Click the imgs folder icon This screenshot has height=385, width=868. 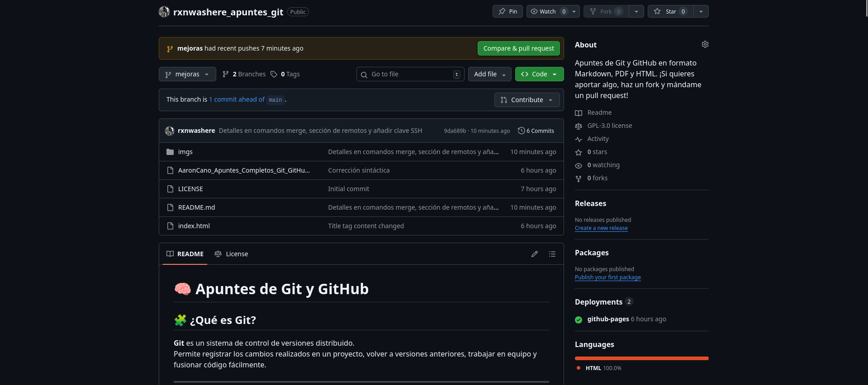(x=170, y=152)
